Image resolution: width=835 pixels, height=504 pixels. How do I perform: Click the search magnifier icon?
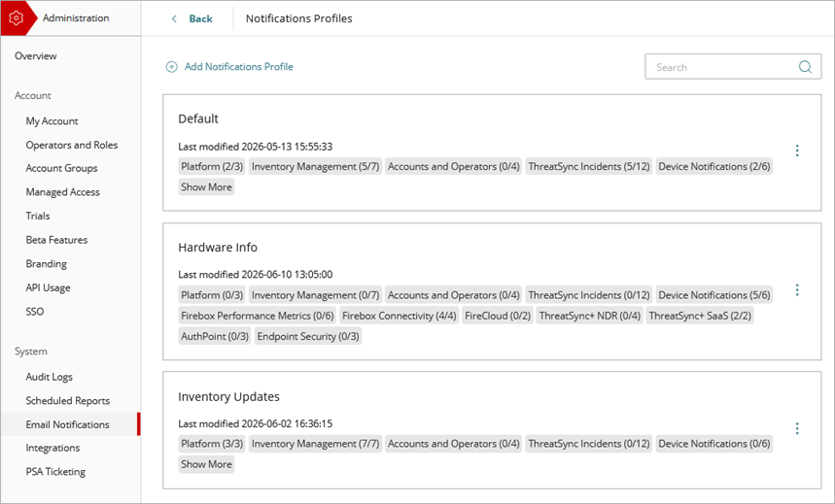[805, 67]
